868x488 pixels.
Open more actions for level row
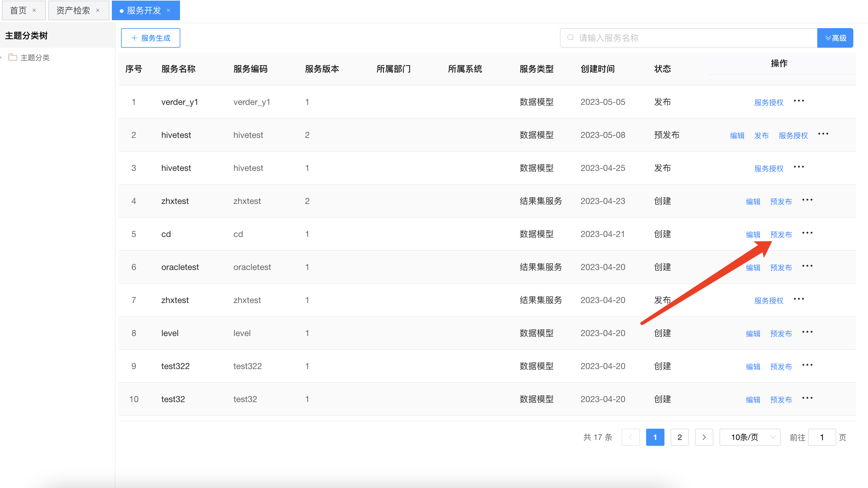pos(807,332)
